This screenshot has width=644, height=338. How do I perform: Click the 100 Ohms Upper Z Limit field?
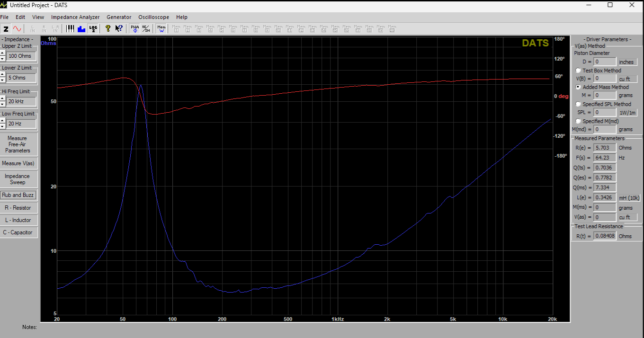point(21,56)
